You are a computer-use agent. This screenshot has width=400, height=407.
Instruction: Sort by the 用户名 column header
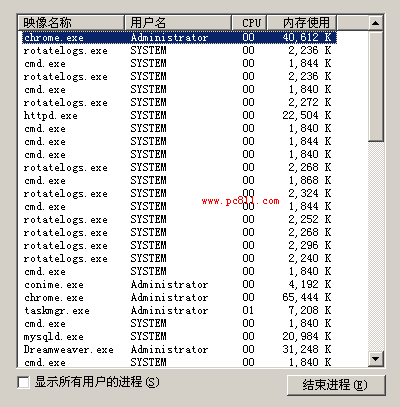tap(178, 23)
